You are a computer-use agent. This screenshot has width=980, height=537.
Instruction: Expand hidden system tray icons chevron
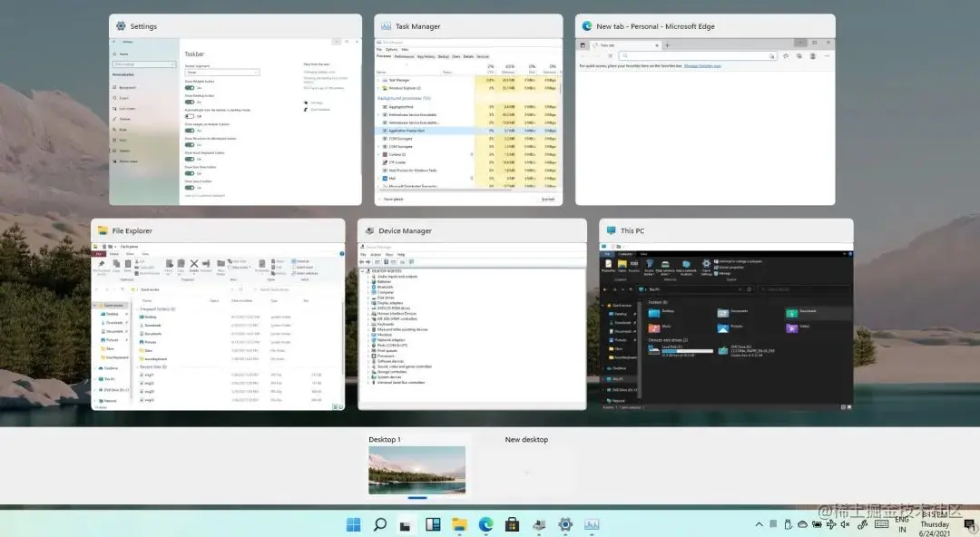(759, 524)
